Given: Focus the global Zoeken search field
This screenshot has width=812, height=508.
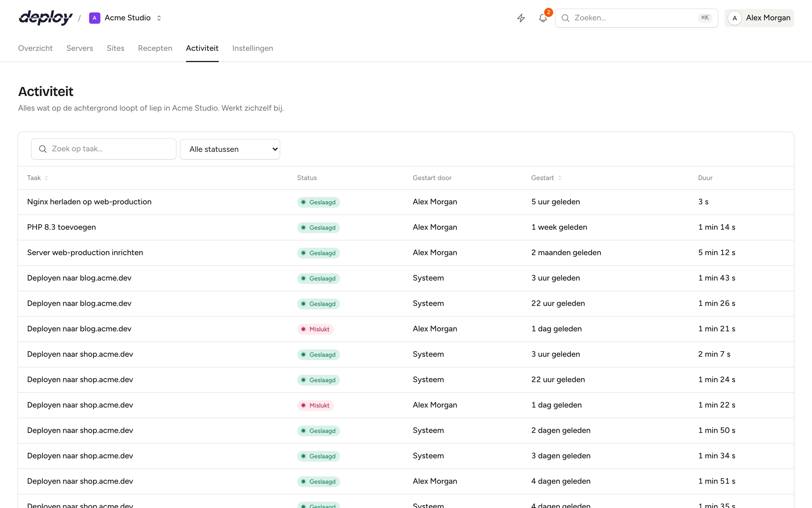Looking at the screenshot, I should click(x=636, y=18).
